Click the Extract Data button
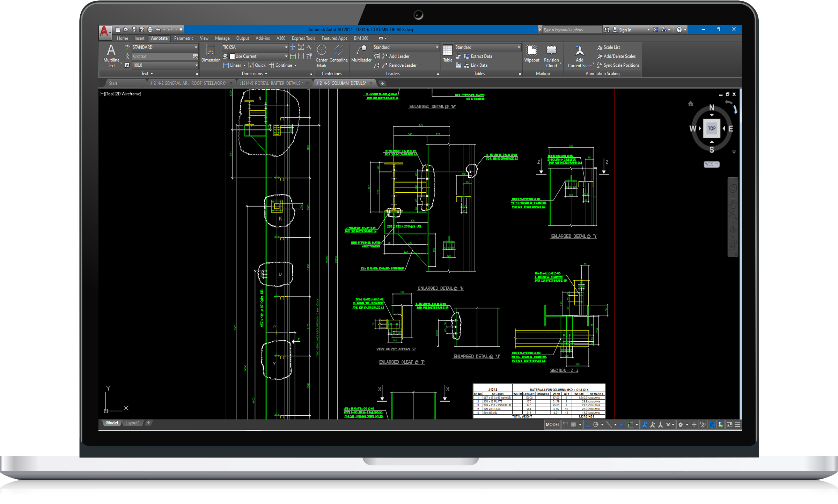Viewport: 838px width, 504px height. coord(478,56)
